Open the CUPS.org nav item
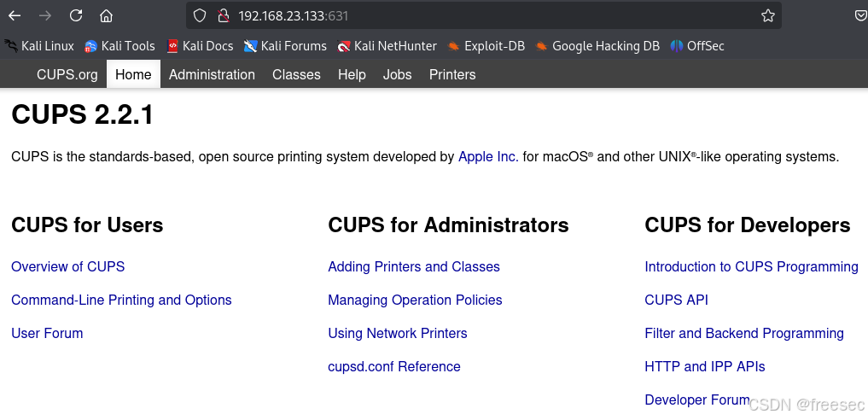The image size is (868, 420). click(x=67, y=75)
